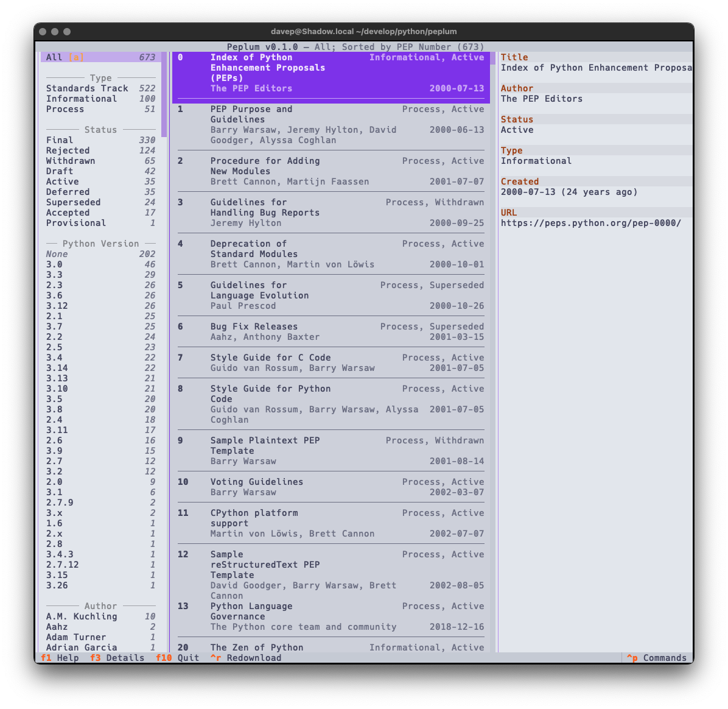Open the ^p Commands palette
Viewport: 728px width, 709px height.
[x=656, y=658]
